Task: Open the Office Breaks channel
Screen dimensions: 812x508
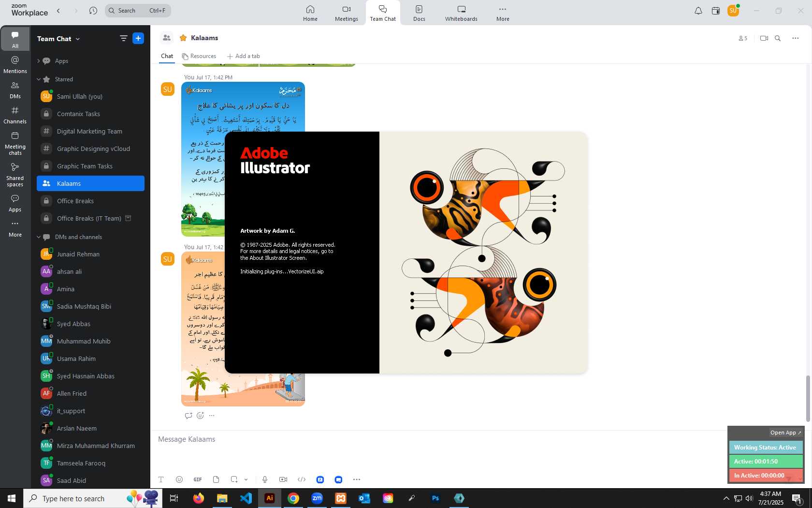Action: [90, 201]
